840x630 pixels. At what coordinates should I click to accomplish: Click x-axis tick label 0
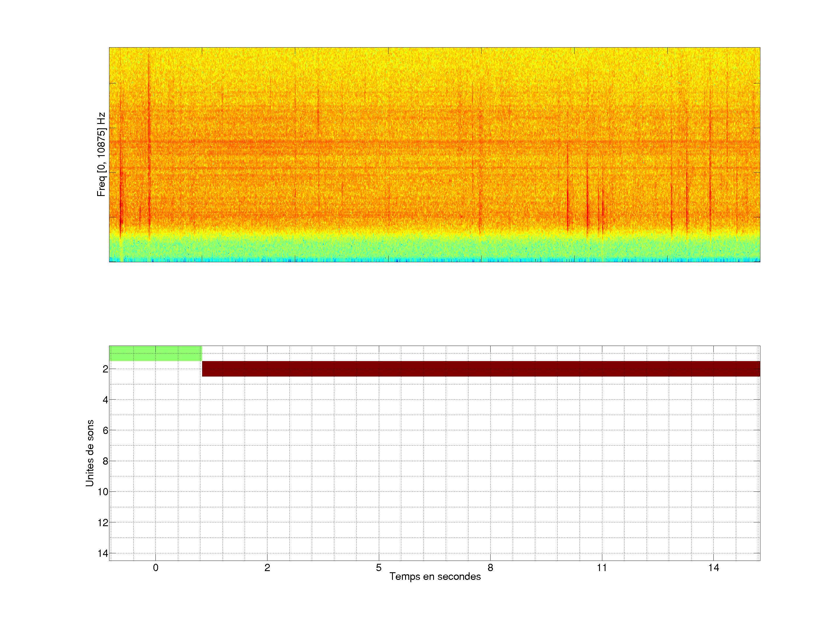pos(156,568)
